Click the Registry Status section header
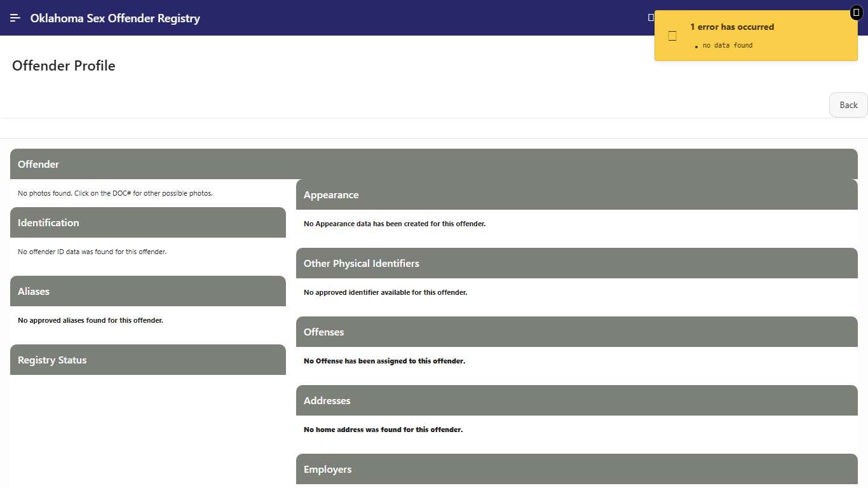Screen dimensions: 868x488 52,360
